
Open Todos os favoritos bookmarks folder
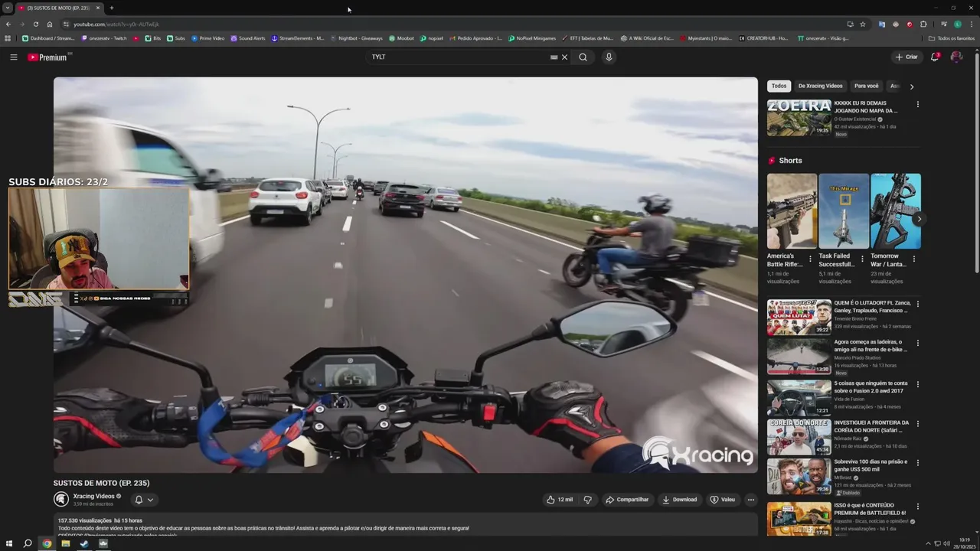point(951,38)
